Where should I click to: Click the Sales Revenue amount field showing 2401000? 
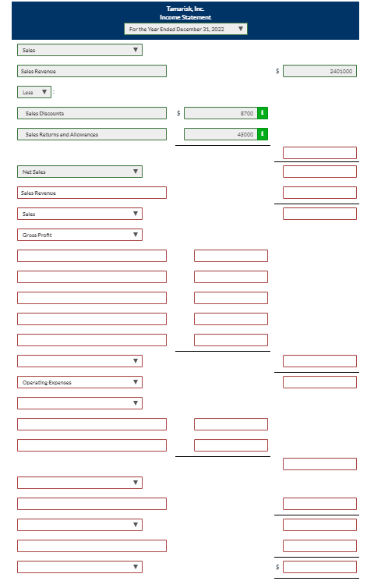click(319, 71)
